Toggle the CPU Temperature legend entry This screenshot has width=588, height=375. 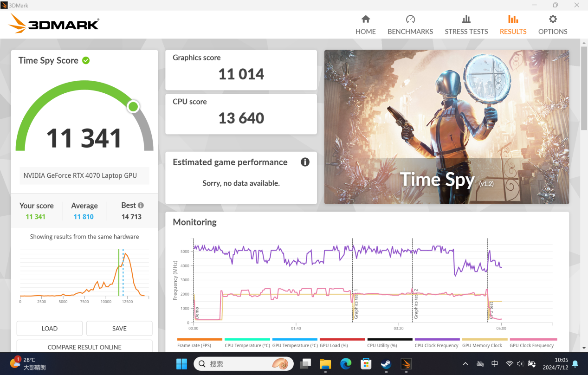(247, 343)
